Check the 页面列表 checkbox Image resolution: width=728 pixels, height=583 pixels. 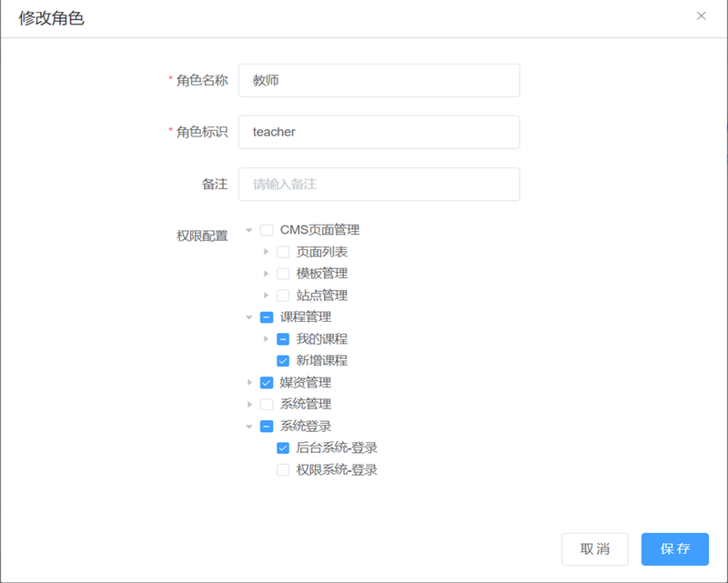tap(283, 252)
